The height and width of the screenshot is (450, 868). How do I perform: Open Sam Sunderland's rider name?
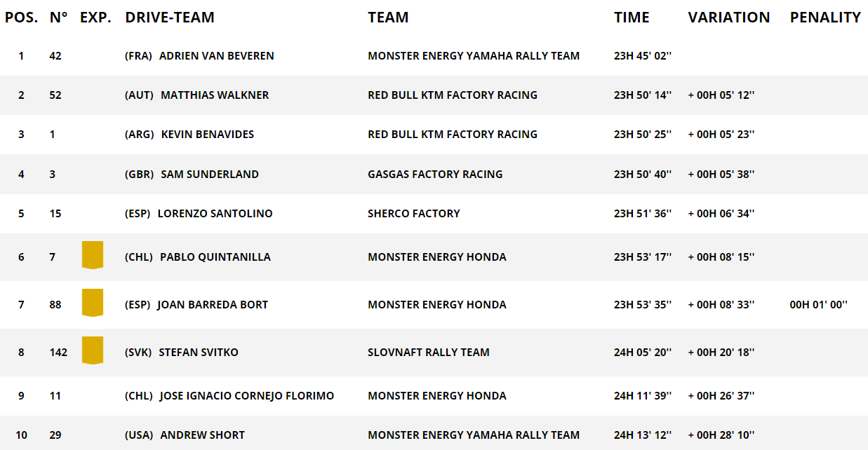coord(209,175)
